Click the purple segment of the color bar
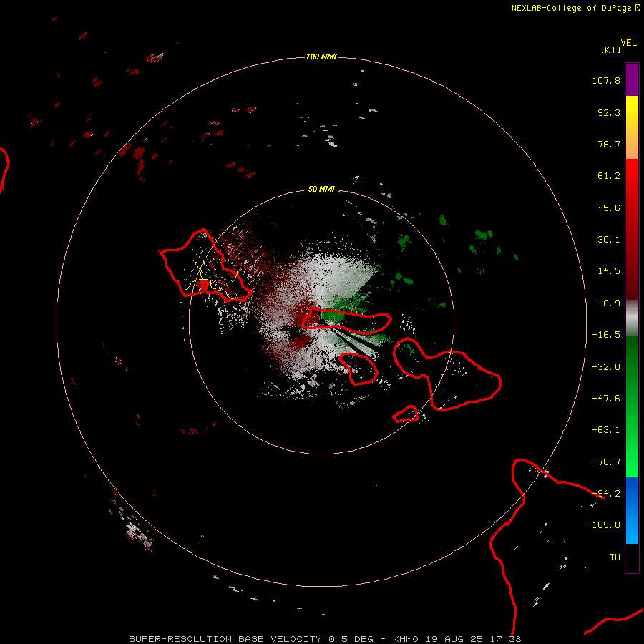Viewport: 644px width, 644px height. pyautogui.click(x=632, y=79)
